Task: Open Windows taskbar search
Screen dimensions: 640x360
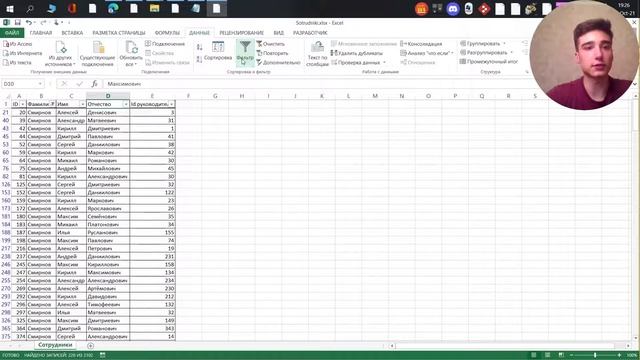Action: pyautogui.click(x=30, y=9)
